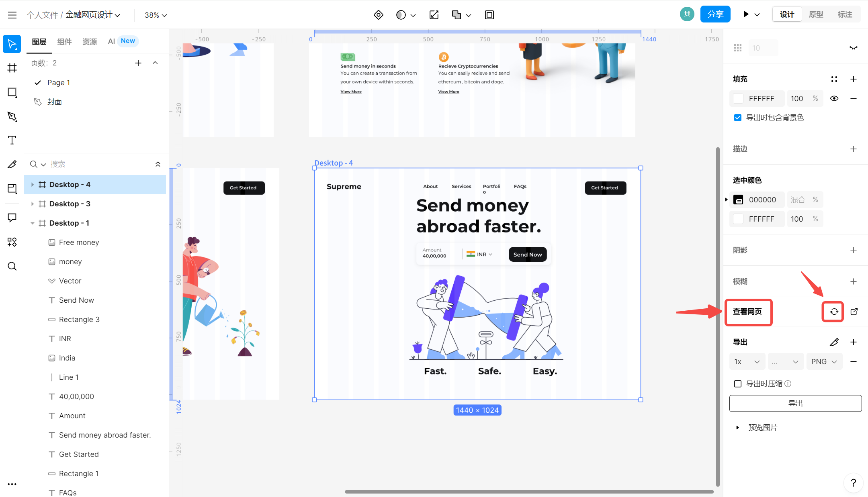Toggle the 导出时包含背景色 checkbox

pos(739,117)
